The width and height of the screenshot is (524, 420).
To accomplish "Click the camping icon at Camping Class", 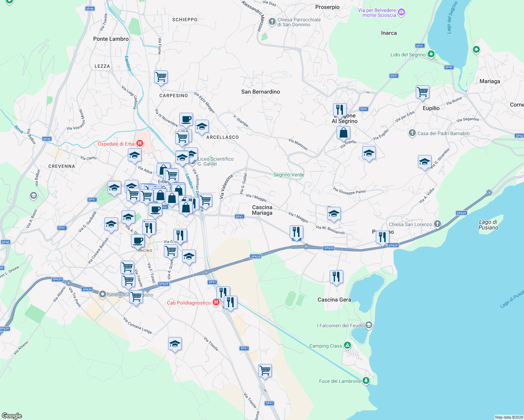I will pos(347,345).
